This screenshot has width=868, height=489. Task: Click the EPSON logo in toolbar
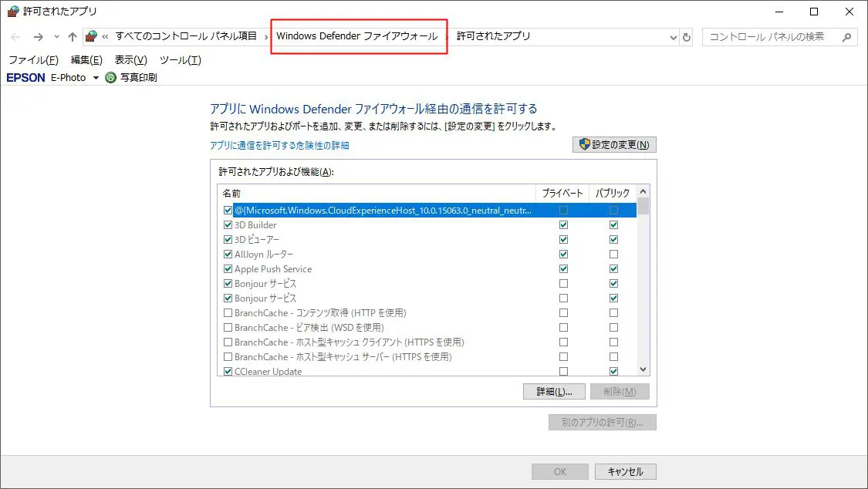tap(26, 78)
